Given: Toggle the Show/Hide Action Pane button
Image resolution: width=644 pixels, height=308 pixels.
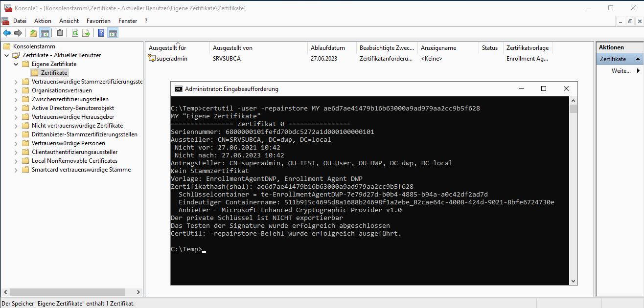Looking at the screenshot, I should 113,33.
